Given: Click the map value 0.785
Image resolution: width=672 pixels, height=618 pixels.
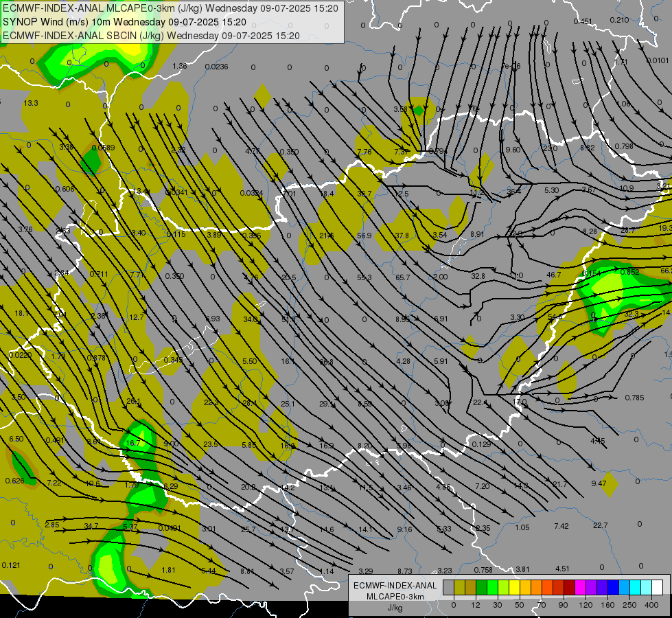Looking at the screenshot, I should tap(634, 398).
